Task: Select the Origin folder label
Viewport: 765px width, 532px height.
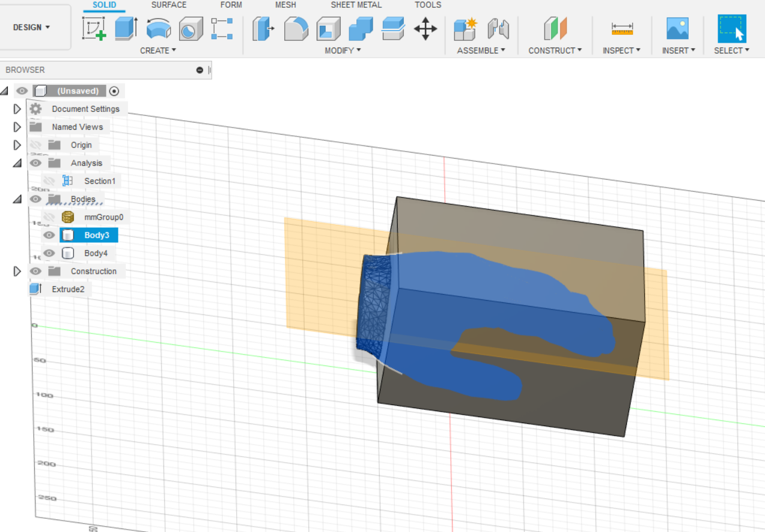Action: tap(81, 145)
